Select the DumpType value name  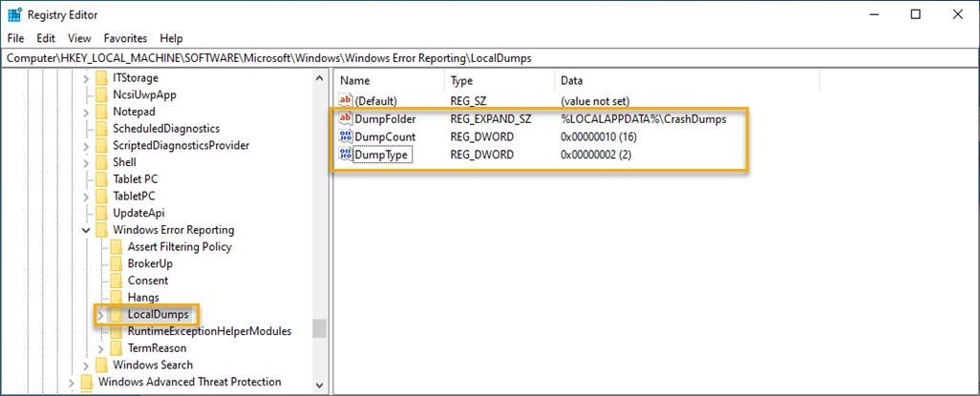coord(381,155)
